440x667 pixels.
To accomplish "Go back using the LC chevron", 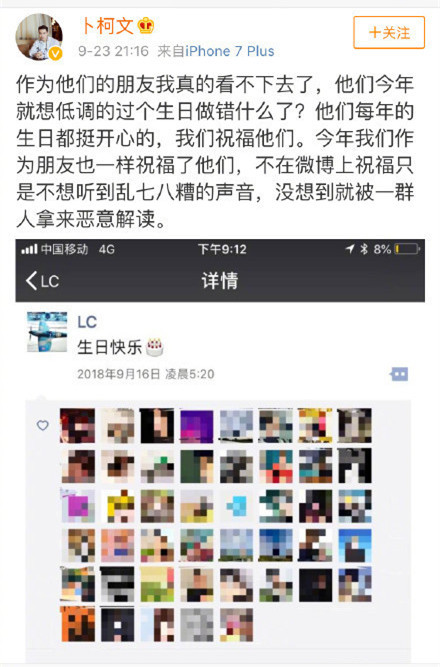I will click(42, 281).
